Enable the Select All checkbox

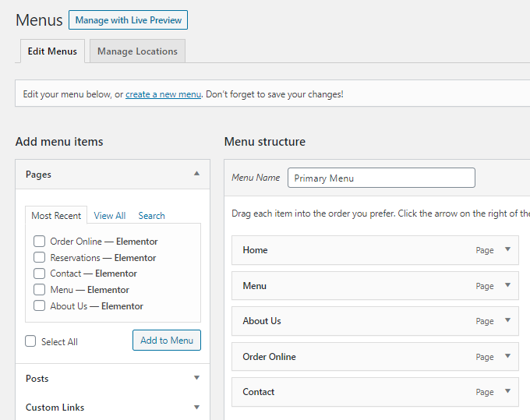point(30,341)
